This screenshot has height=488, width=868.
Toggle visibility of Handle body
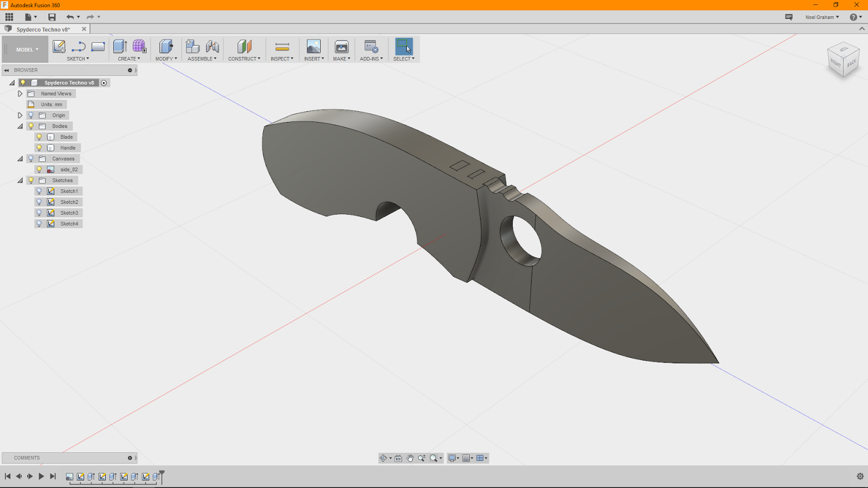pyautogui.click(x=39, y=148)
